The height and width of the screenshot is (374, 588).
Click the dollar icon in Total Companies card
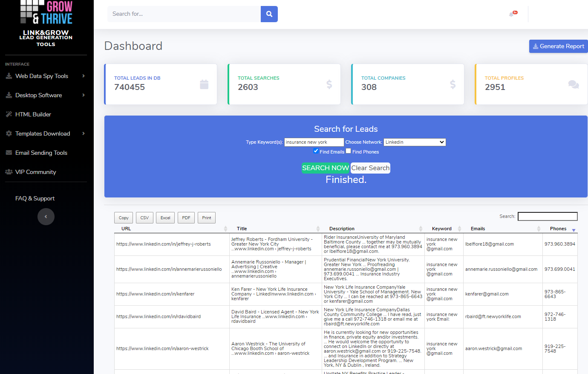pyautogui.click(x=453, y=84)
